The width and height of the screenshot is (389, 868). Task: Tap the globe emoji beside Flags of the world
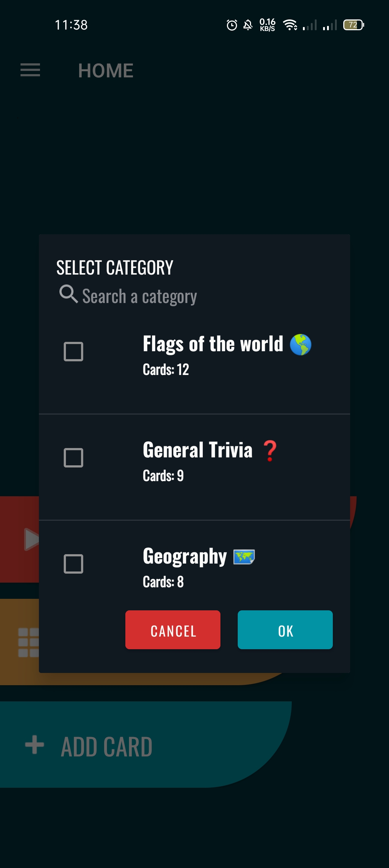pos(300,345)
